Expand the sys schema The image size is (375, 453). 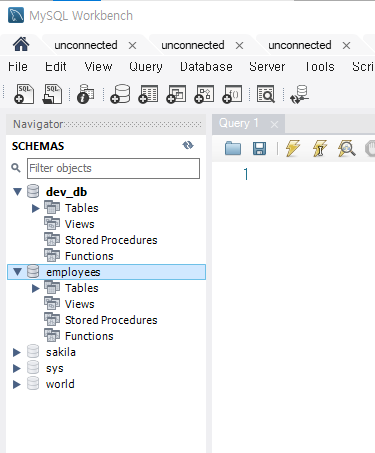click(x=17, y=368)
